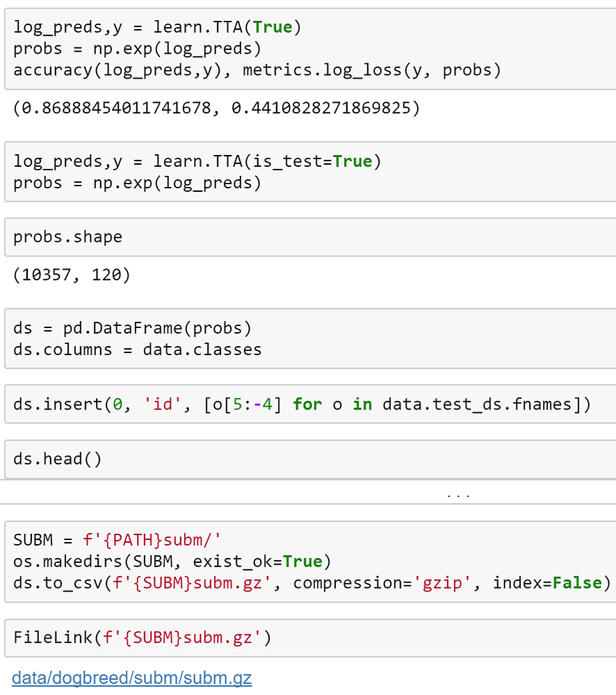Click the ds.to_csv gzip compression line
616x695 pixels.
312,583
